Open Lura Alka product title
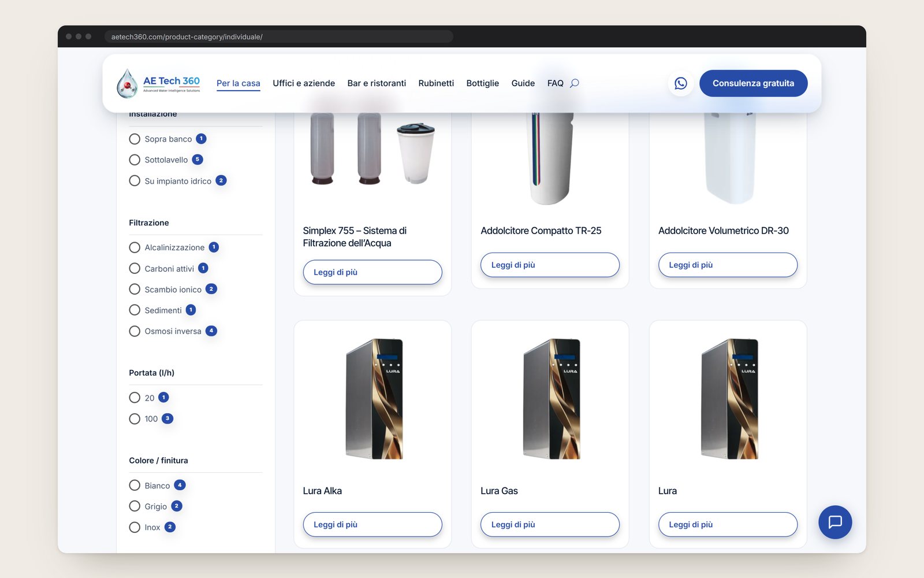Image resolution: width=924 pixels, height=578 pixels. click(322, 491)
